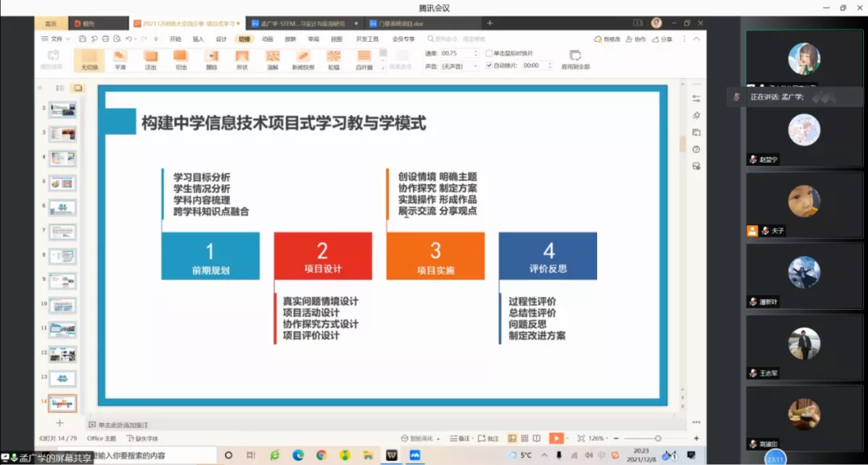Toggle 单击鼠标时换片 checkbox
The height and width of the screenshot is (465, 868).
tap(489, 53)
